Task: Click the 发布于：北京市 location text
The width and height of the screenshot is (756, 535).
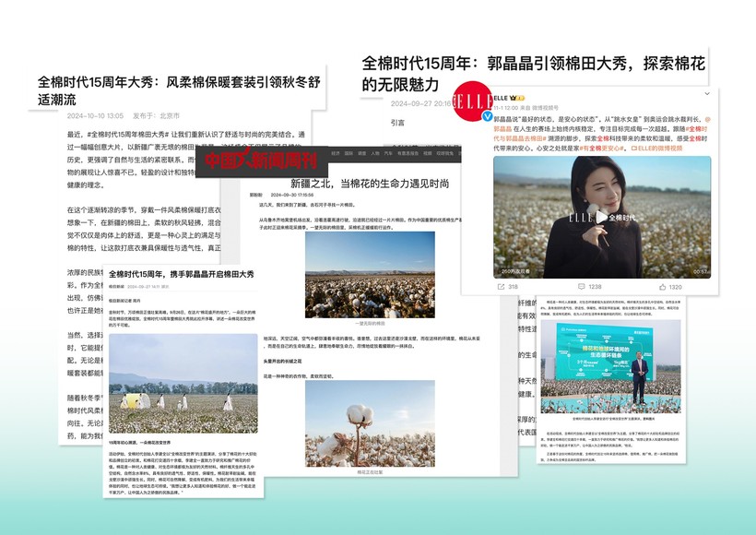Action: [156, 116]
